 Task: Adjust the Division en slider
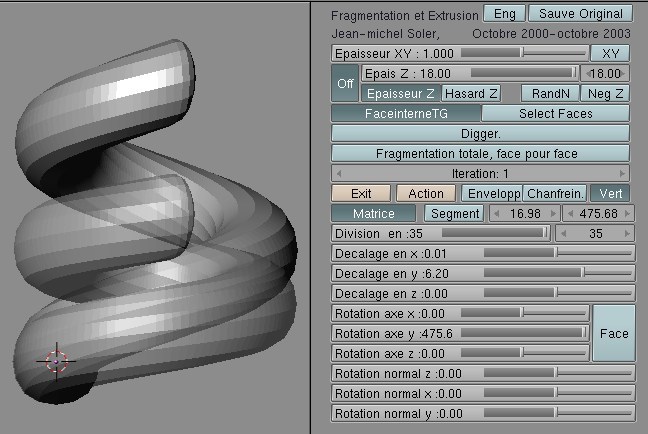click(x=441, y=234)
